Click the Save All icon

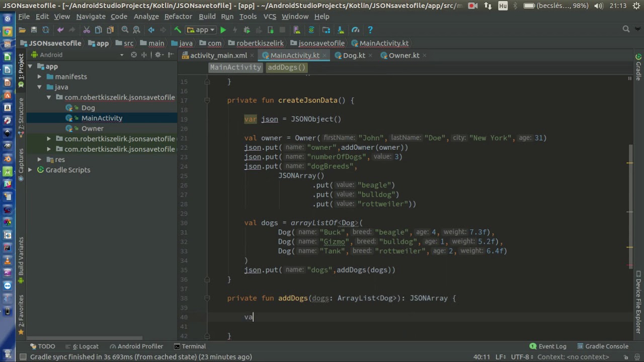click(x=34, y=30)
